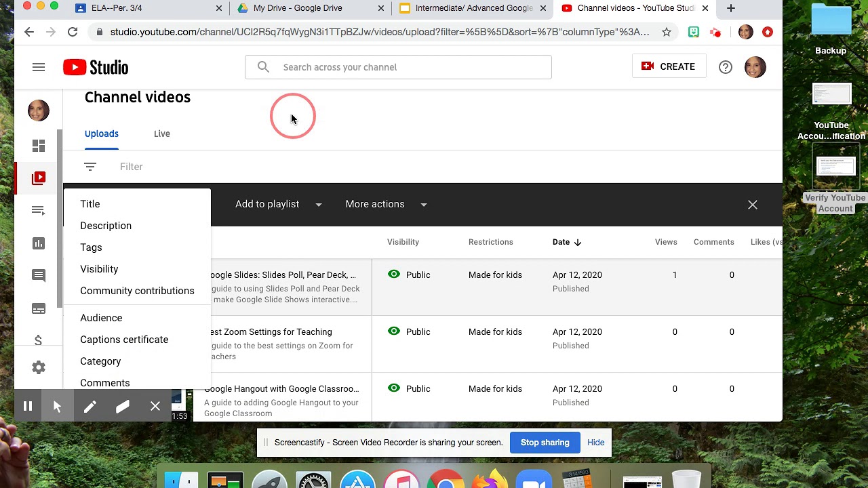Viewport: 868px width, 488px height.
Task: Open the Playlists icon in sidebar
Action: [x=39, y=211]
